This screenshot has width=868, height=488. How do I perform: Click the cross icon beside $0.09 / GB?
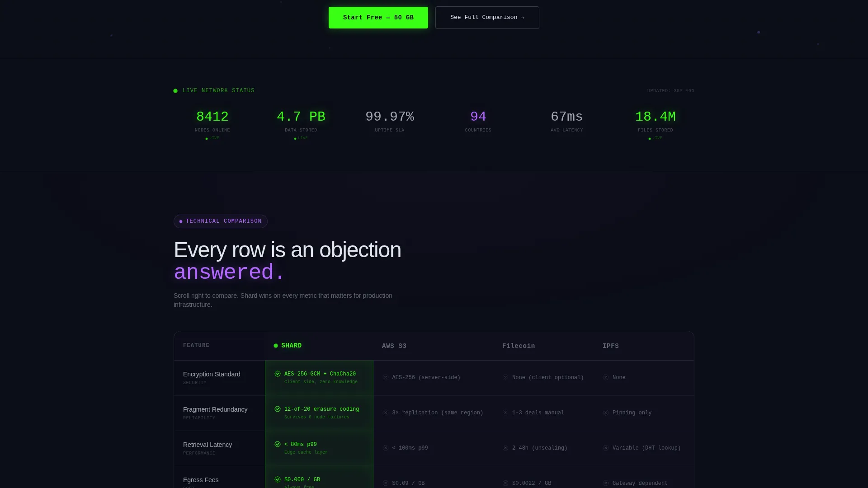(386, 483)
